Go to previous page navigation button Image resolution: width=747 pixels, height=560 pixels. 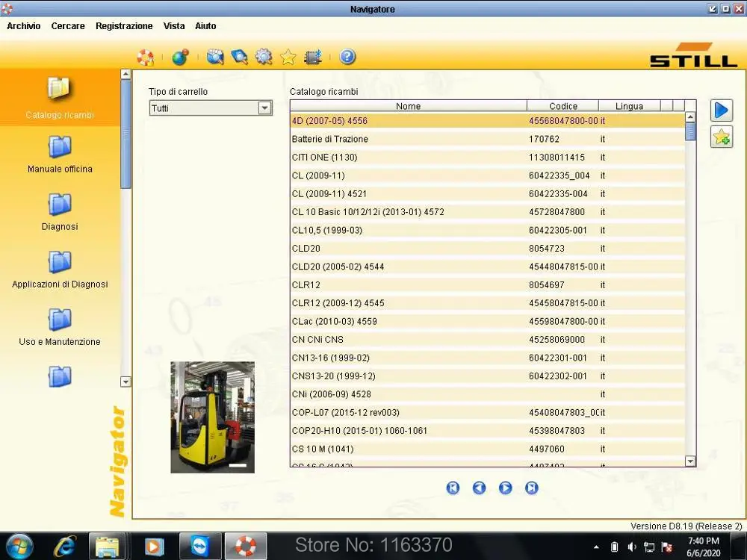479,488
